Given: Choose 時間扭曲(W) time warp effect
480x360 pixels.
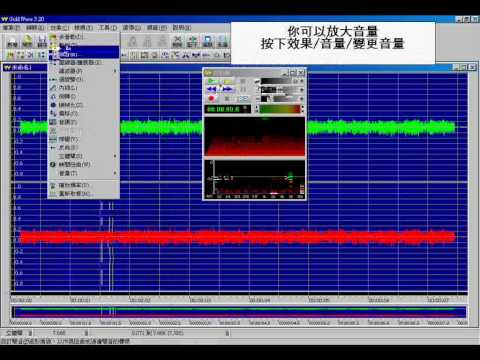Looking at the screenshot, I should pos(84,164).
